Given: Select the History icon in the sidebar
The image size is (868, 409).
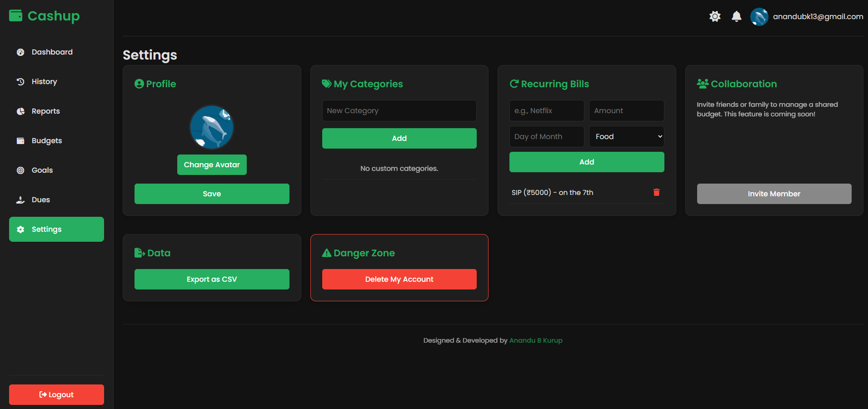Looking at the screenshot, I should point(20,82).
